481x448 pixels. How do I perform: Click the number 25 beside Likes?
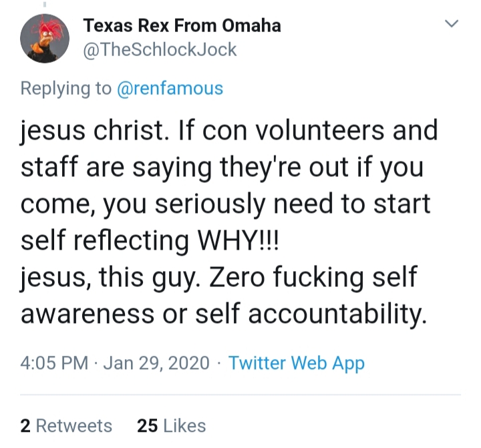coord(148,426)
